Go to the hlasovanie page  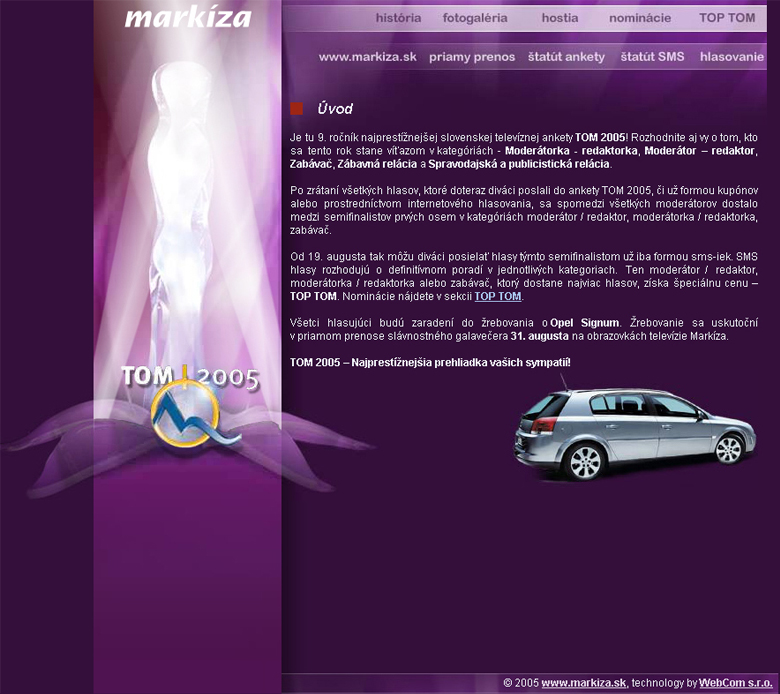click(x=732, y=57)
